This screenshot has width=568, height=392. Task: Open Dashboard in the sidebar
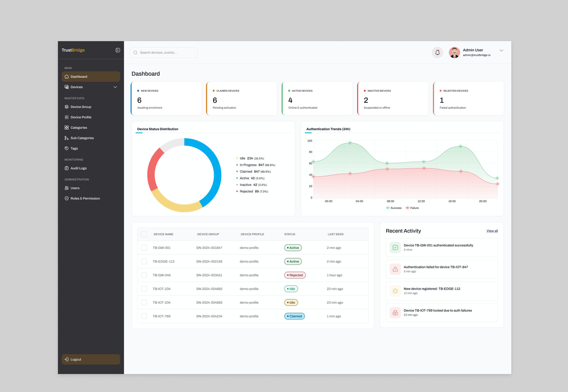pos(91,77)
